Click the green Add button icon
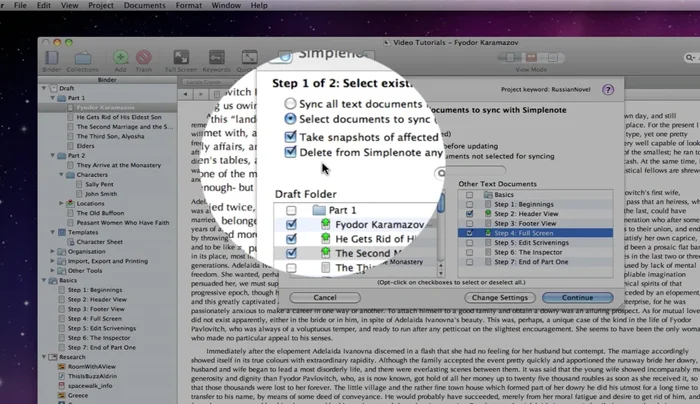The height and width of the screenshot is (404, 700). pos(120,59)
